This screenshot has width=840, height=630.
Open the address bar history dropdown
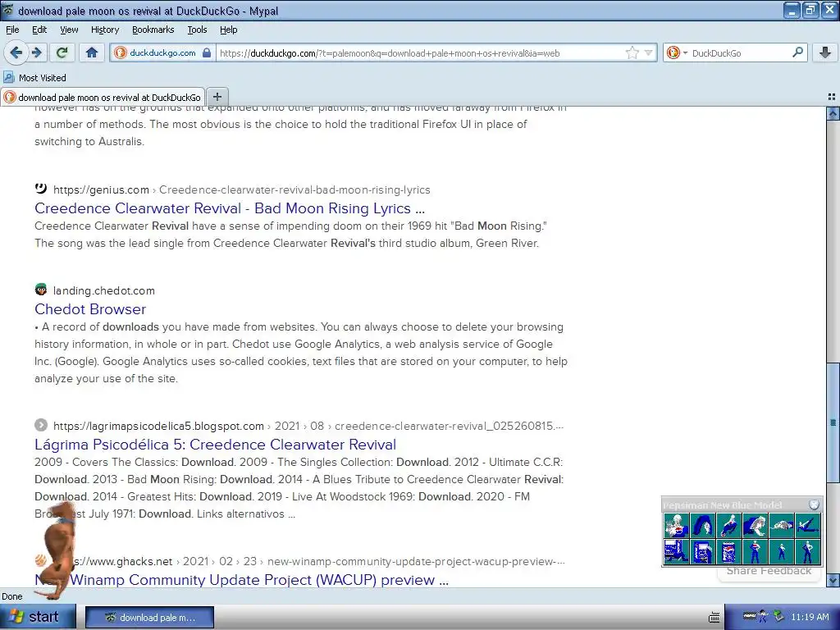point(648,52)
